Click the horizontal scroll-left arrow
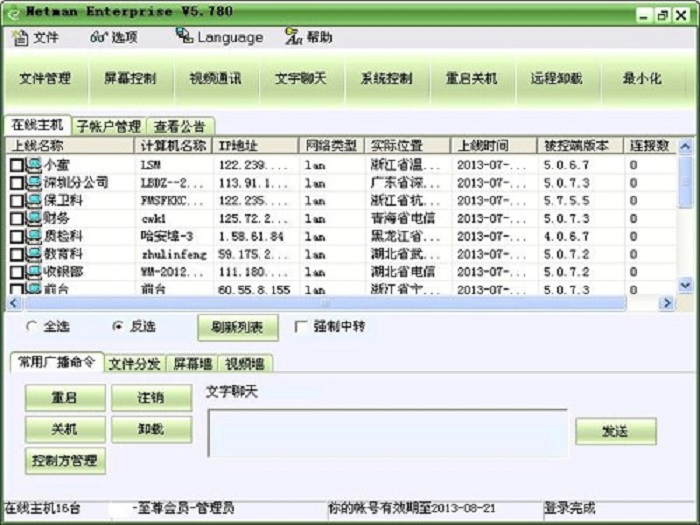The image size is (700, 525). click(x=14, y=304)
